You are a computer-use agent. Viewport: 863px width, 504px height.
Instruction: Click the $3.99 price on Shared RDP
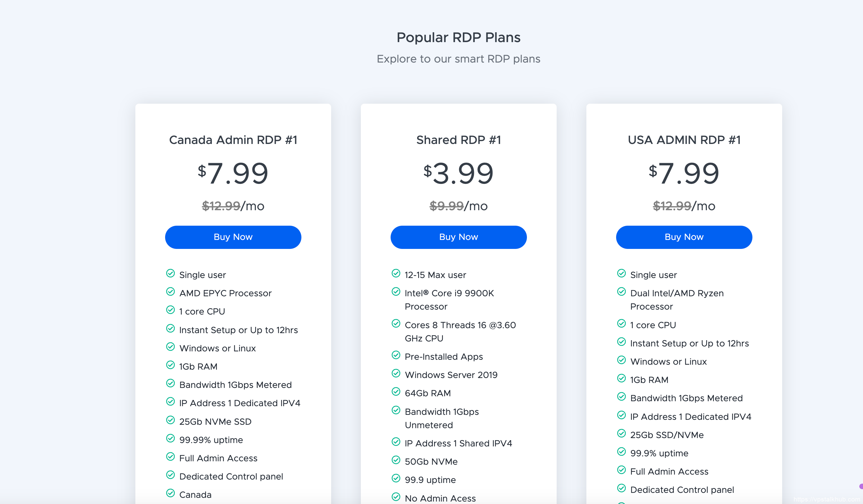point(458,173)
